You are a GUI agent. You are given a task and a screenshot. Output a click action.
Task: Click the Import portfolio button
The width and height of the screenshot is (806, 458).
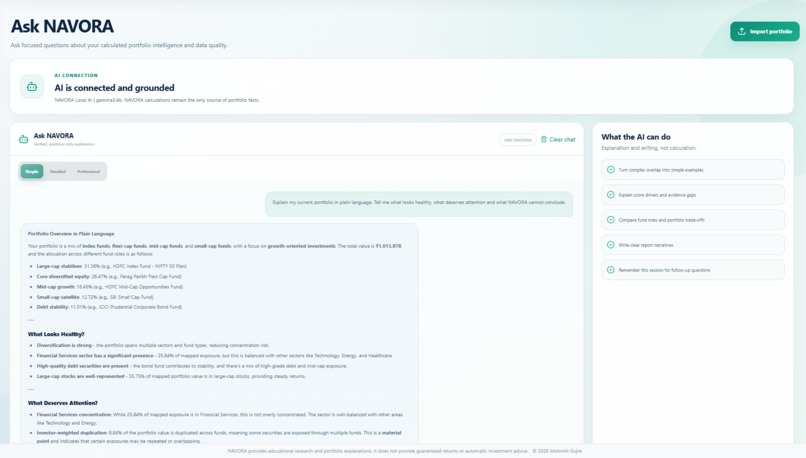pos(764,31)
